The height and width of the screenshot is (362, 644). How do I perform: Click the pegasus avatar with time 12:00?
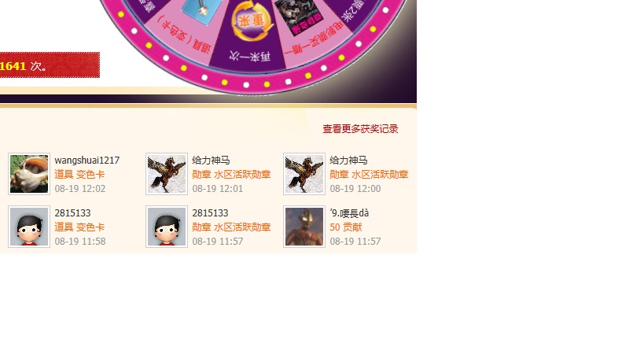click(304, 174)
